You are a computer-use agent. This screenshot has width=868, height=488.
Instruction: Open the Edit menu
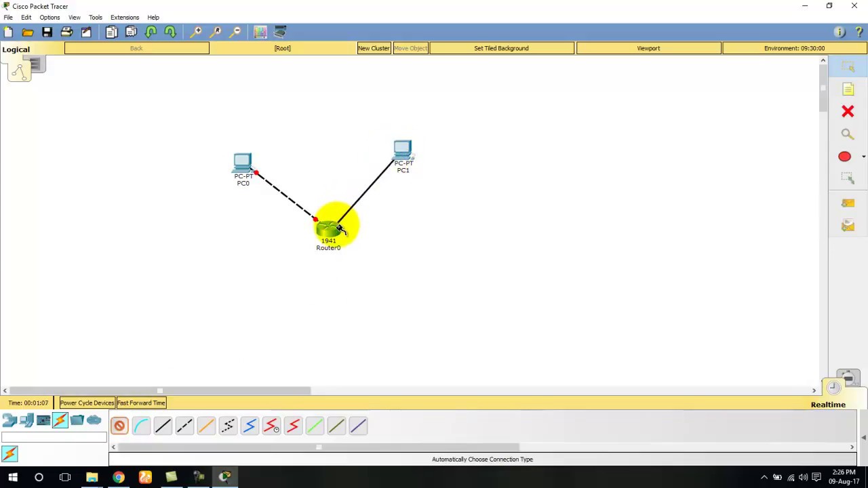(x=26, y=18)
